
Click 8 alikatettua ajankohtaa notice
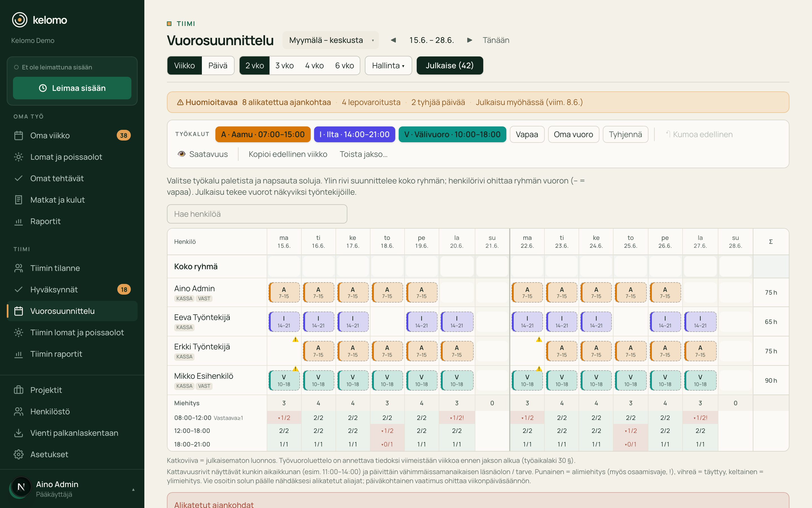pyautogui.click(x=286, y=102)
